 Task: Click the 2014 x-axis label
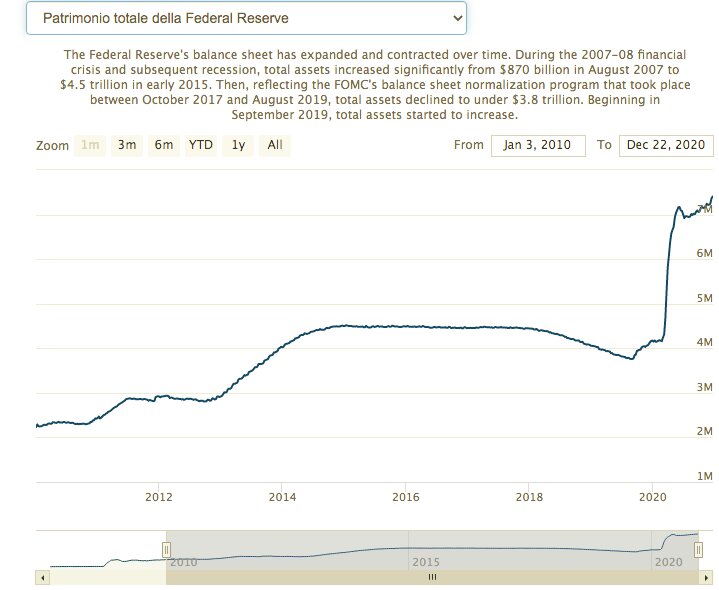click(282, 496)
